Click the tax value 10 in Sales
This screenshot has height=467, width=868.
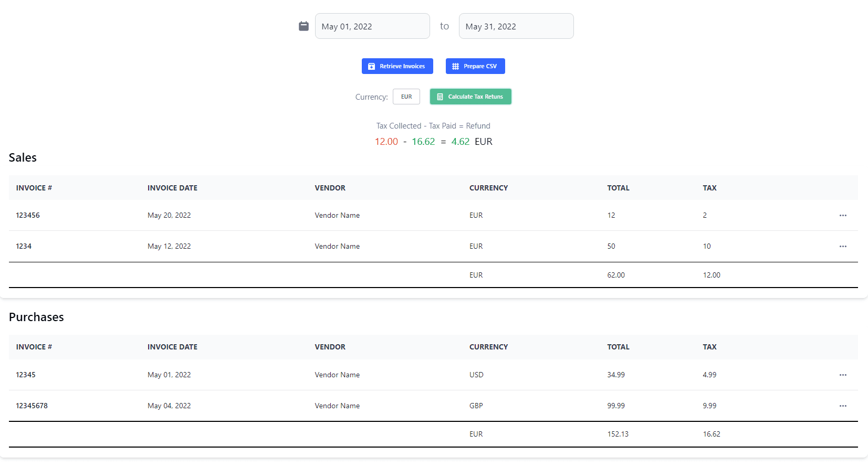(x=707, y=246)
